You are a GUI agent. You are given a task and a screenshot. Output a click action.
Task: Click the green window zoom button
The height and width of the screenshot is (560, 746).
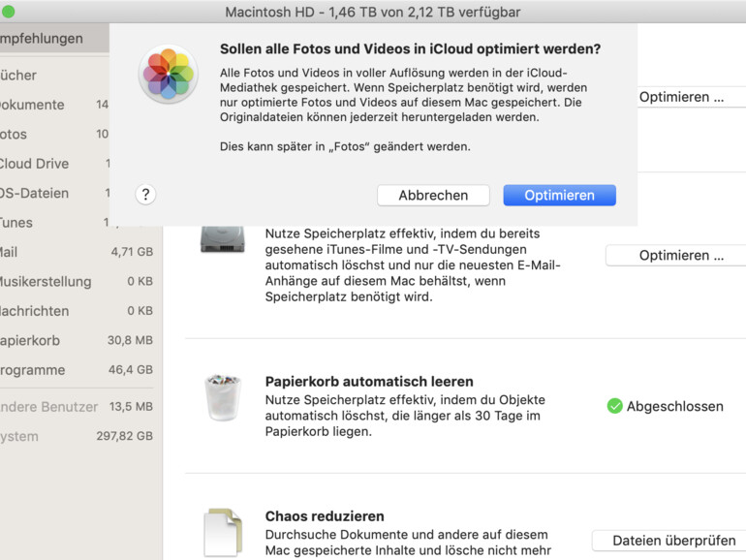coord(9,12)
